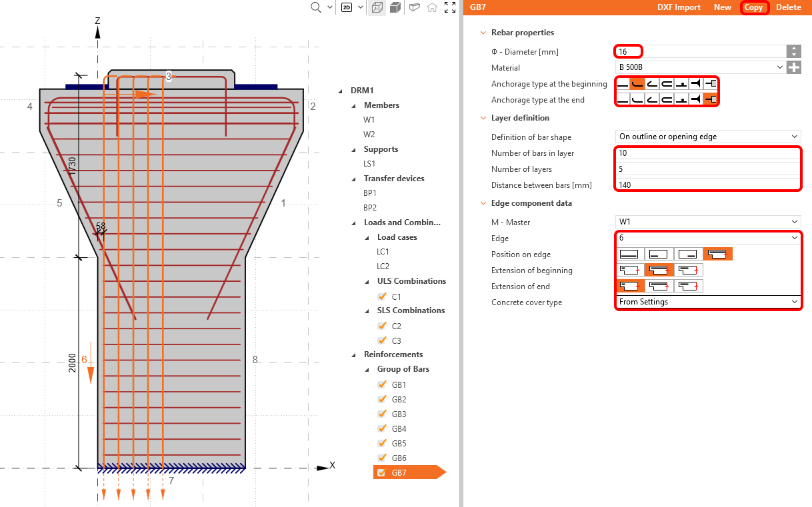This screenshot has height=507, width=812.
Task: Click the zoom-to-fit arrows icon
Action: [x=450, y=7]
